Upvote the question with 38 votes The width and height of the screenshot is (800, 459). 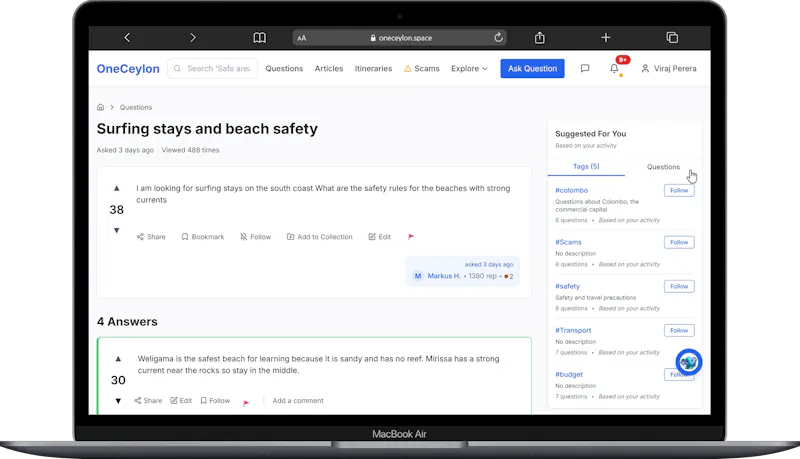pyautogui.click(x=117, y=188)
